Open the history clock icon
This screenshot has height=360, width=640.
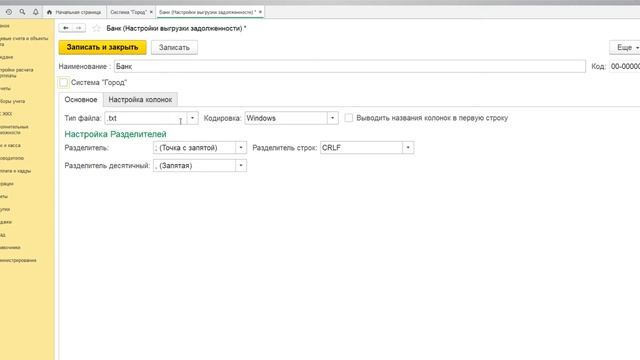click(9, 12)
